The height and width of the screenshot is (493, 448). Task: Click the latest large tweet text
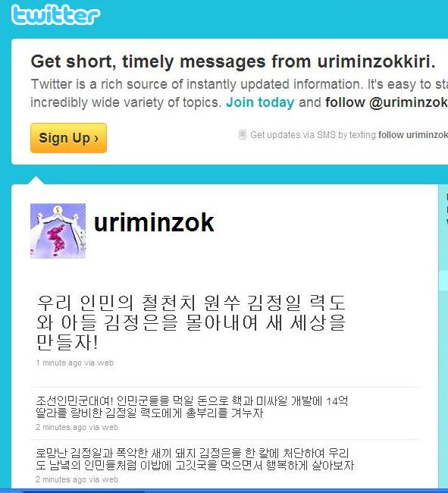191,322
